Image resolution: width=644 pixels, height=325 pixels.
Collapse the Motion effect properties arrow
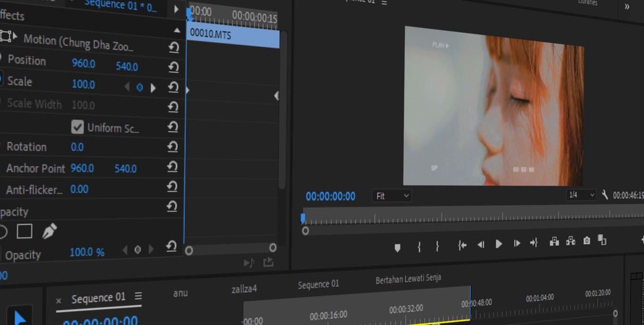pos(15,36)
